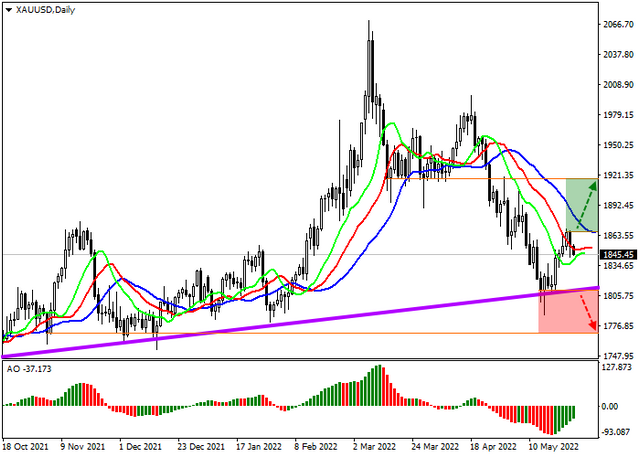The width and height of the screenshot is (640, 457).
Task: Click the tallest green AO histogram bar
Action: tap(379, 385)
